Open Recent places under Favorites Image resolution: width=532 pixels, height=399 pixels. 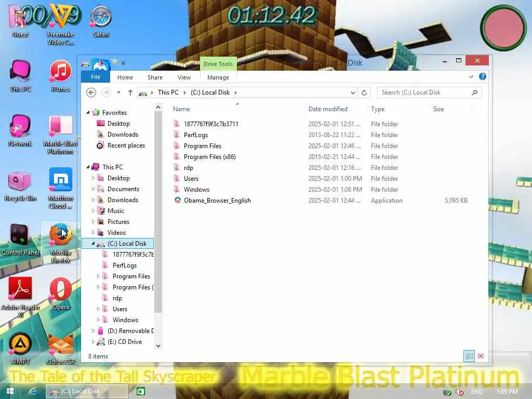(x=121, y=145)
